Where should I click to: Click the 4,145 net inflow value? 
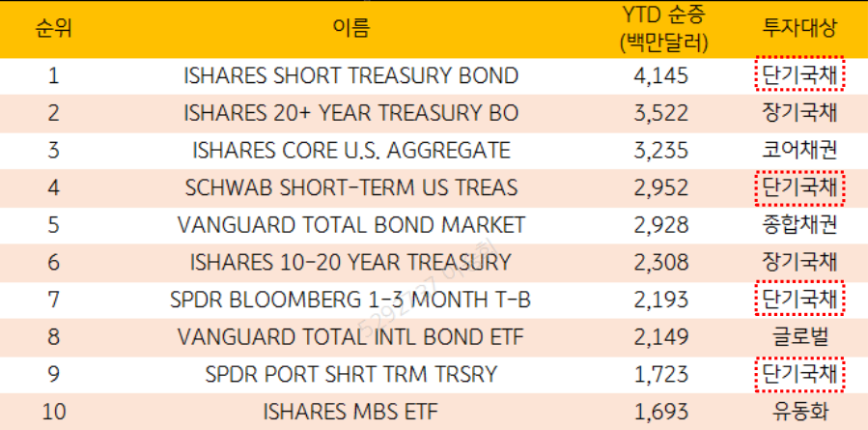coord(662,75)
